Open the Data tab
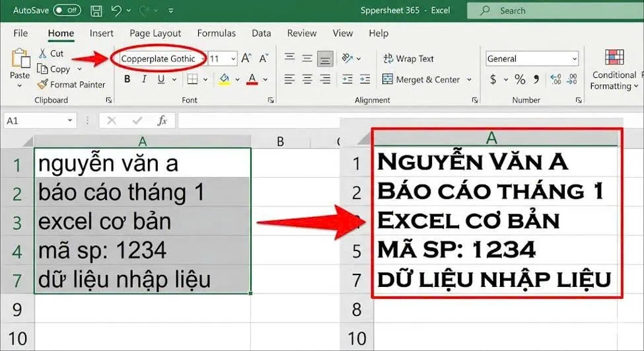644x351 pixels. (261, 33)
